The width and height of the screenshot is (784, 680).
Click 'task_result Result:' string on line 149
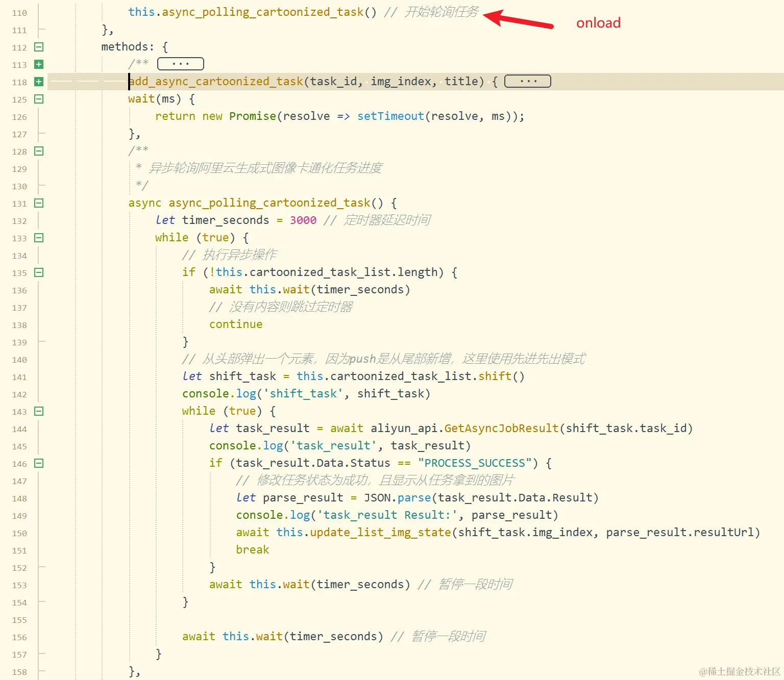(387, 515)
